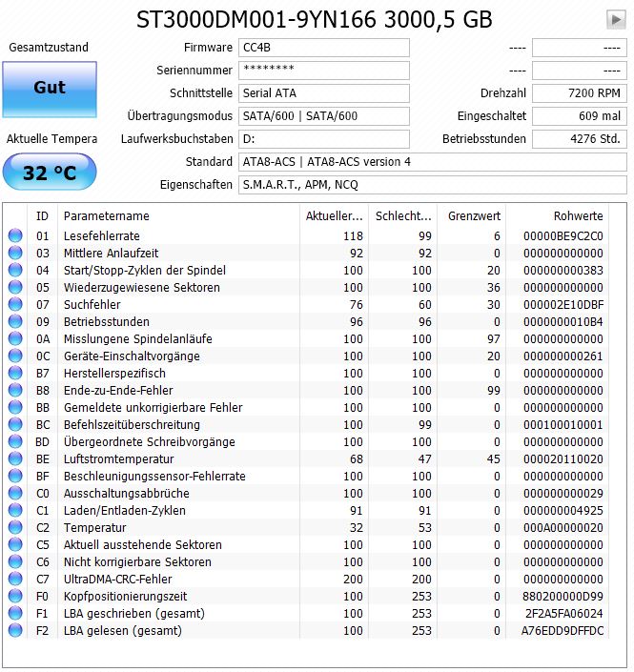Select the 'Suchfehler' parameter name
Viewport: 634px width, 672px height.
coord(92,305)
